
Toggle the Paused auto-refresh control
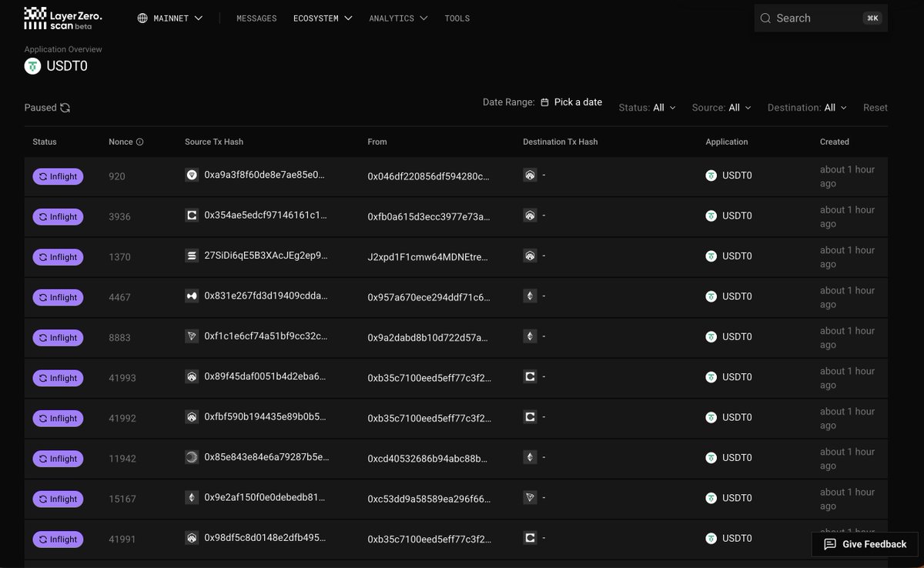click(47, 108)
